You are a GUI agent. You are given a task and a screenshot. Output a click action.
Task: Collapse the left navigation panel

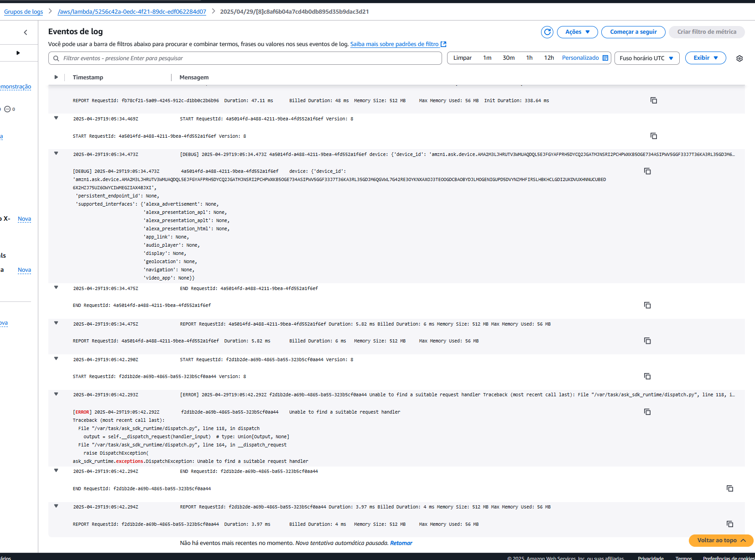pos(26,32)
